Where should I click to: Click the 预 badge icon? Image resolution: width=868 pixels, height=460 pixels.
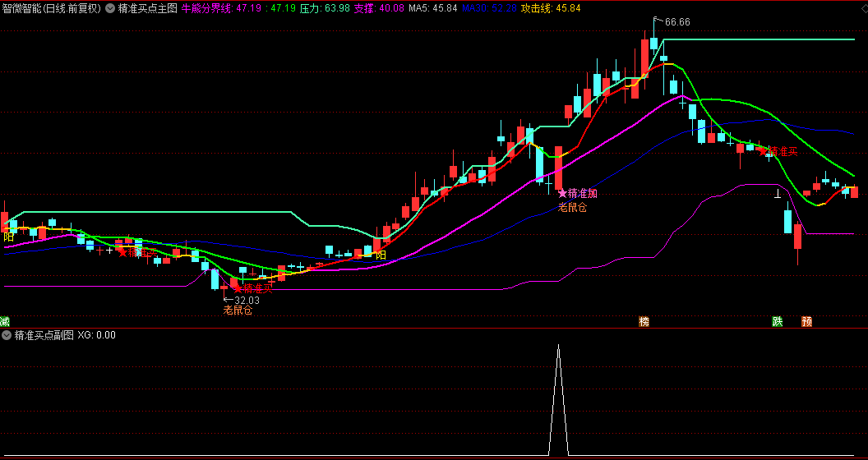806,321
